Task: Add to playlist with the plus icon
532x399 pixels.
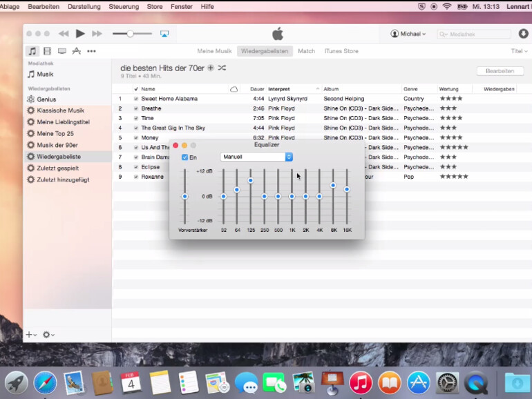Action: click(x=211, y=68)
